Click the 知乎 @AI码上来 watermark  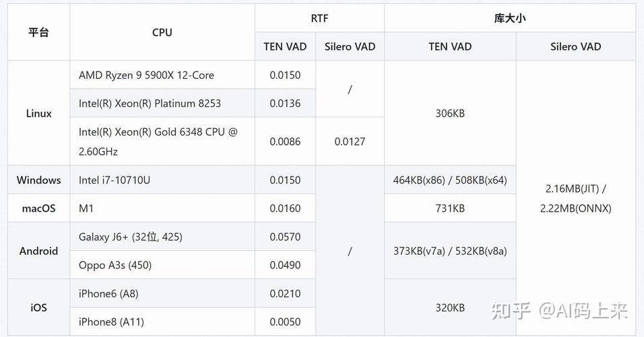pos(559,310)
